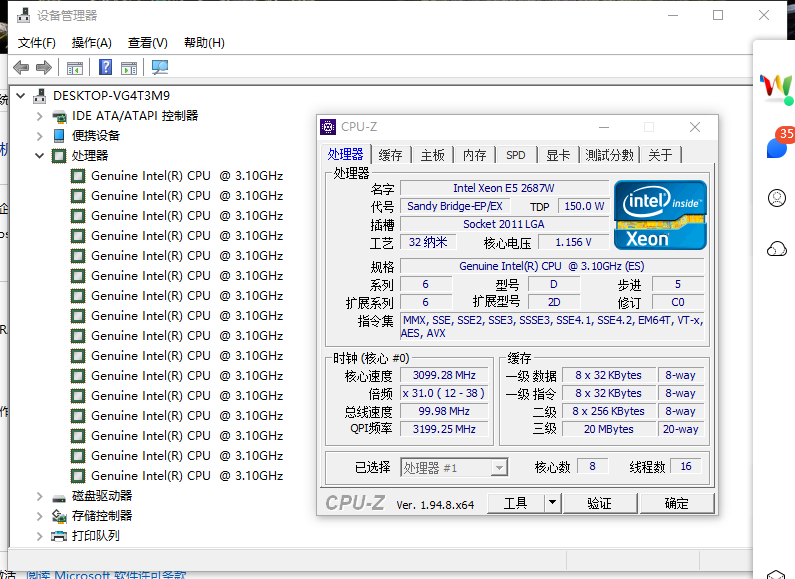795x579 pixels.
Task: Open the 帮助(H) menu
Action: (x=204, y=43)
